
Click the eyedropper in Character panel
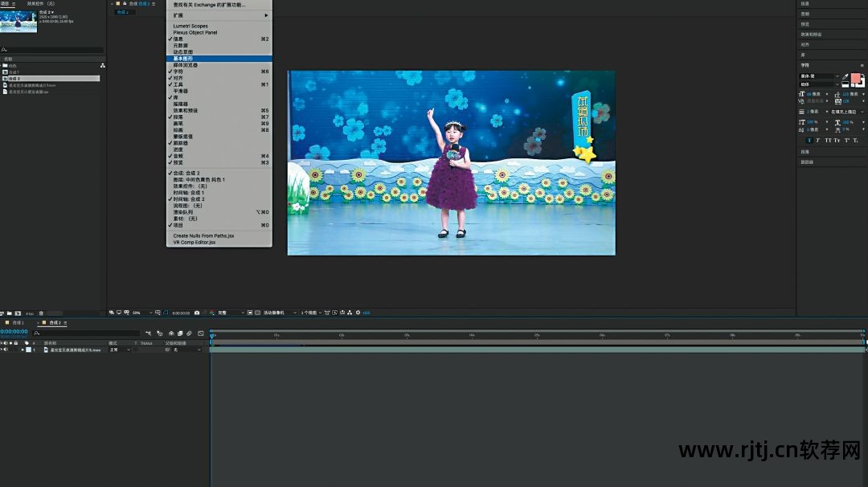845,76
